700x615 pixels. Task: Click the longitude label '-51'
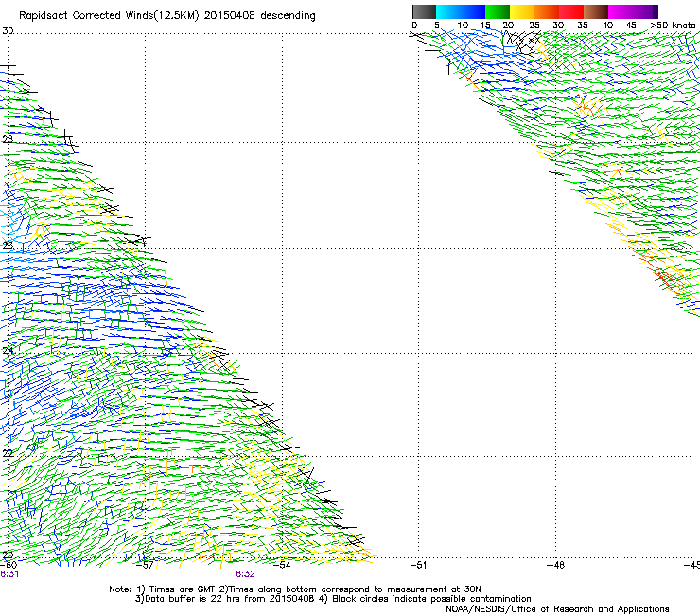(418, 565)
